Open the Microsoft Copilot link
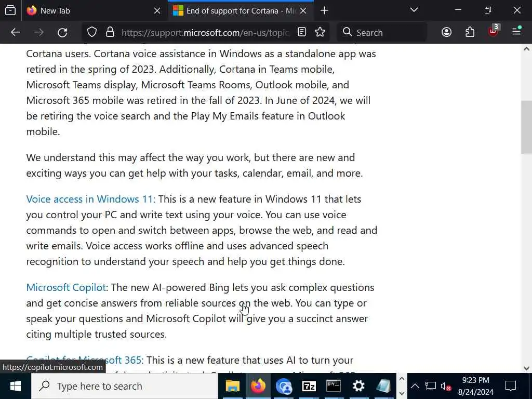The image size is (532, 399). point(66,288)
